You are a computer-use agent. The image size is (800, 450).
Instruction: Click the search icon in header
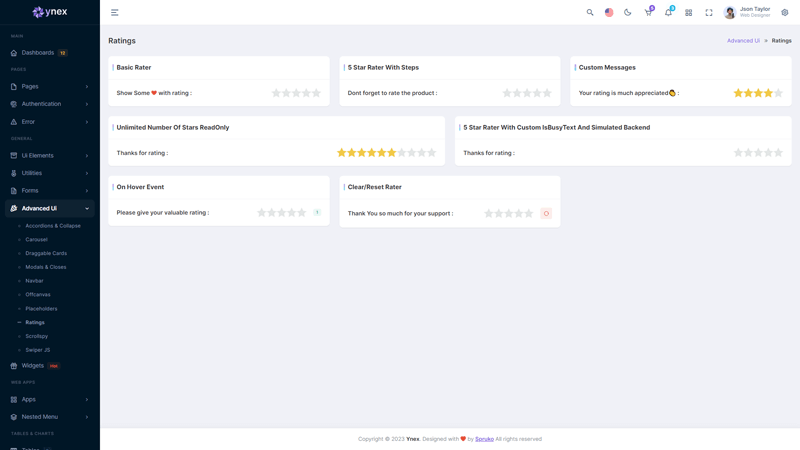click(x=590, y=13)
